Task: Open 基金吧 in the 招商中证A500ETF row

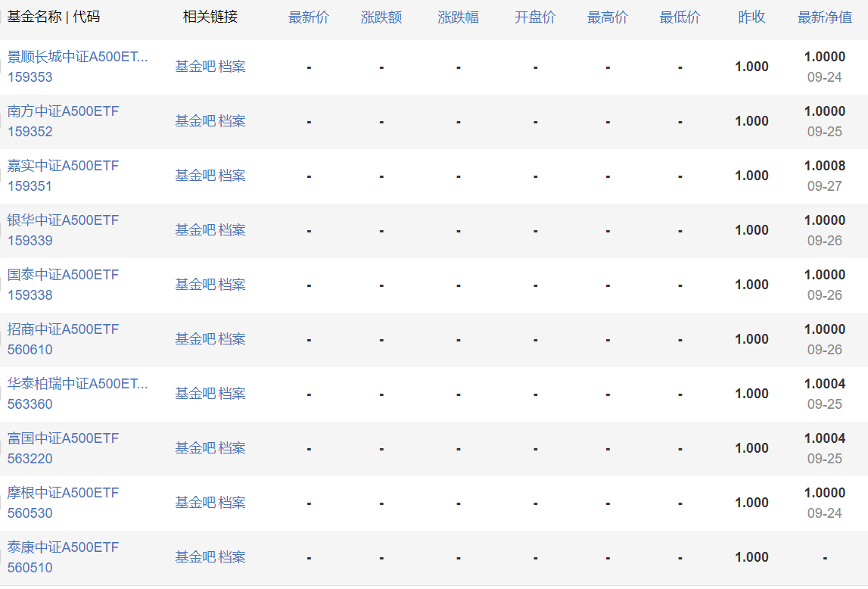Action: point(195,339)
